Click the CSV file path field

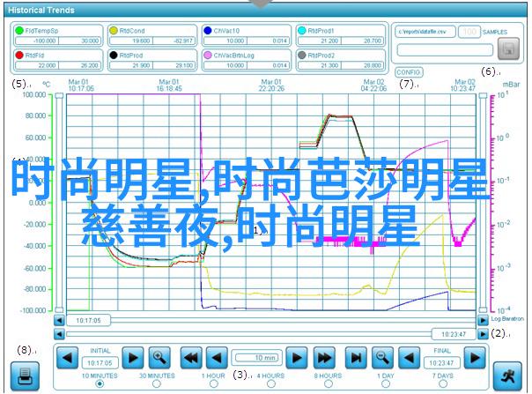tap(425, 32)
